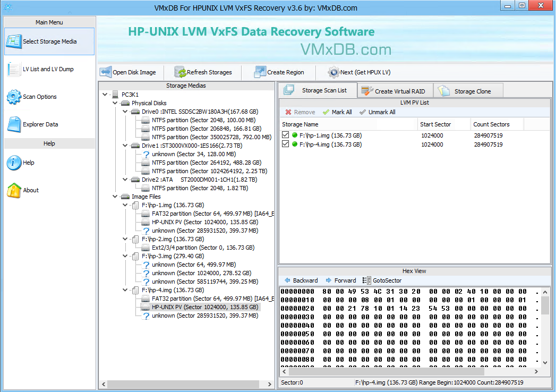Collapse the F:\hp-3.img node

point(125,256)
